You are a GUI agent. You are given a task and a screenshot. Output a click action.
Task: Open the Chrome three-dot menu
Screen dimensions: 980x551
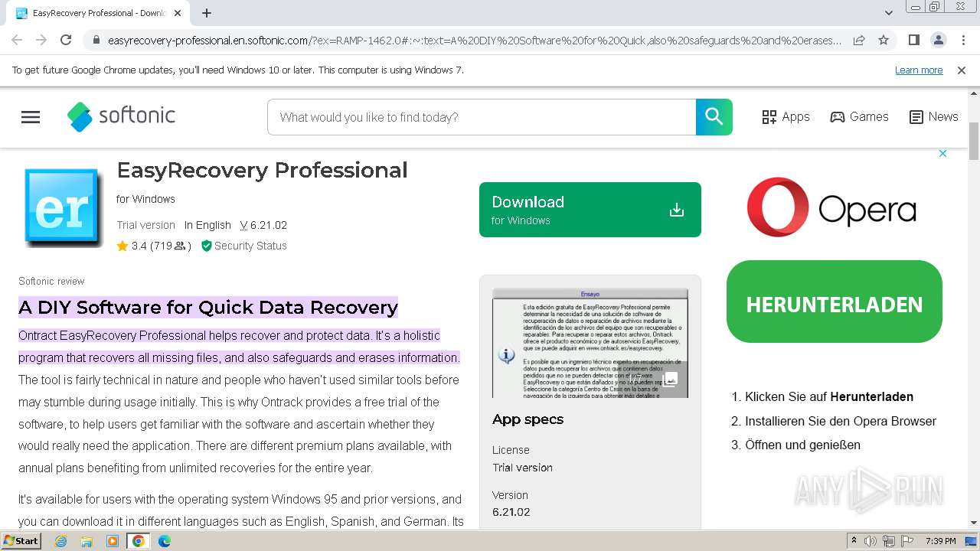tap(962, 40)
